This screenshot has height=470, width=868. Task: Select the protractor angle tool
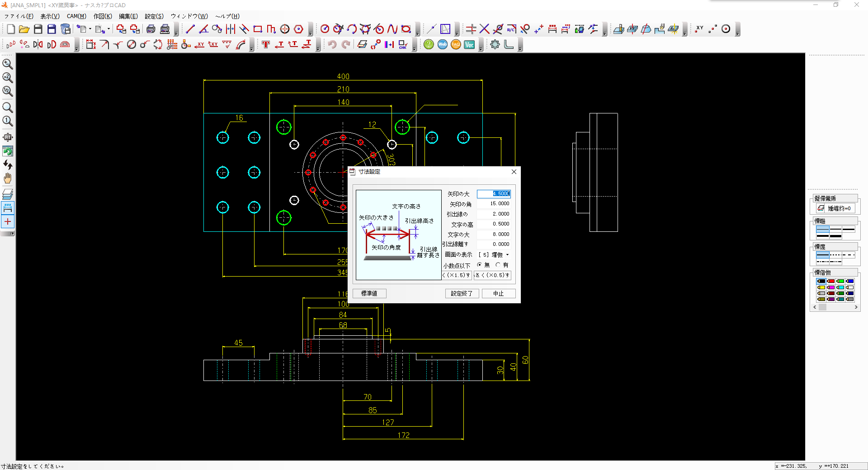[x=65, y=44]
